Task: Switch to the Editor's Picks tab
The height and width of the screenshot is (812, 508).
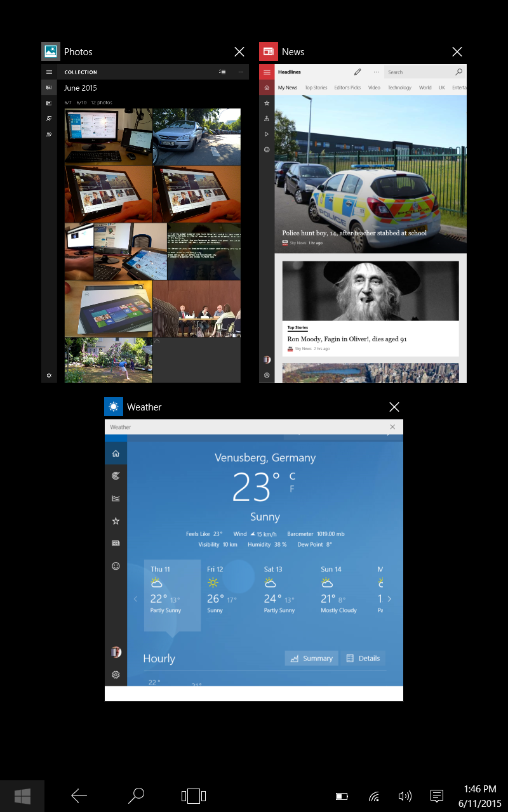Action: click(x=347, y=88)
